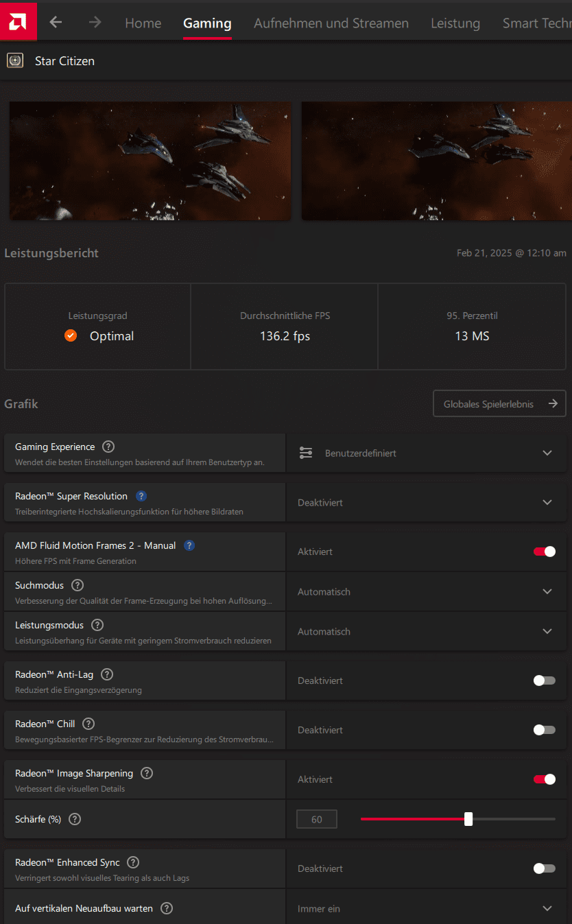
Task: Click the AMD logo icon
Action: coord(18,22)
